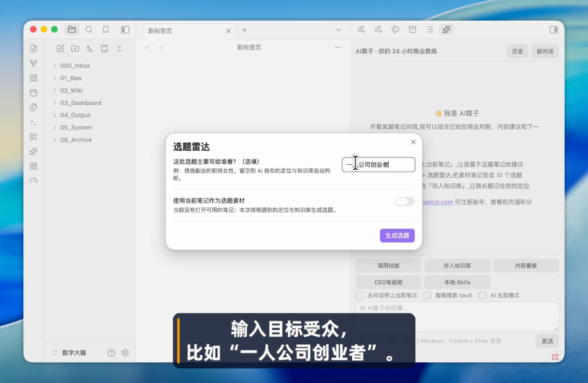Image resolution: width=588 pixels, height=383 pixels.
Task: Select the AI sparkle panel tab icon
Action: [446, 29]
